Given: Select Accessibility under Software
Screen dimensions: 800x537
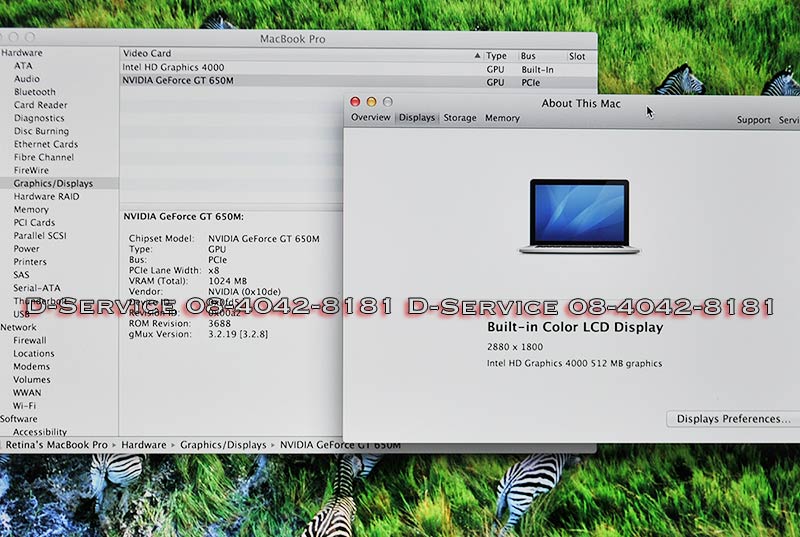Looking at the screenshot, I should [x=40, y=432].
